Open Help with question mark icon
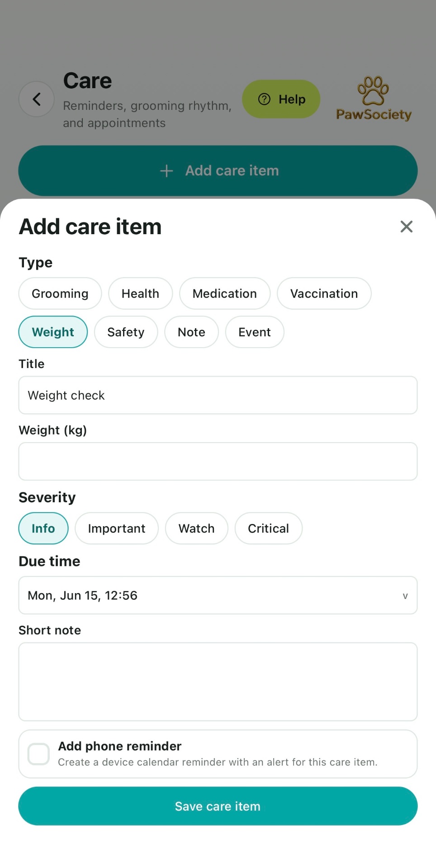The width and height of the screenshot is (436, 868). (281, 99)
